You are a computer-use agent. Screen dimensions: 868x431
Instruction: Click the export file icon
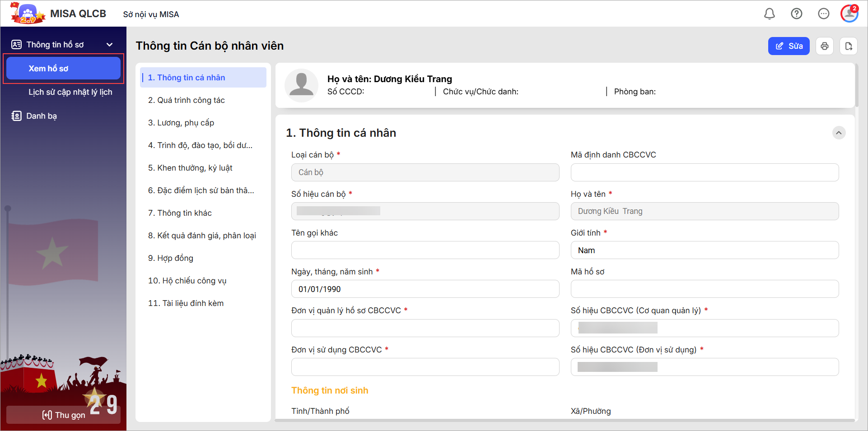pos(848,46)
